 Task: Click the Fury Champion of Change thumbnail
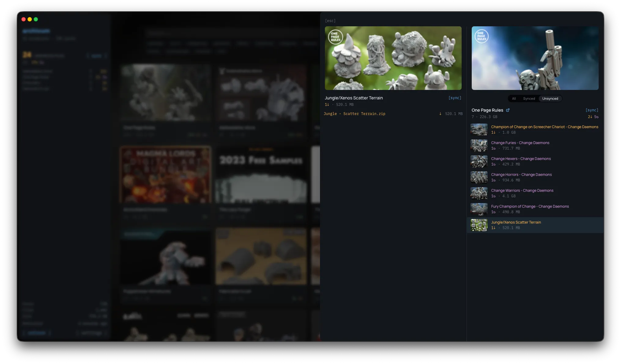[x=479, y=209]
